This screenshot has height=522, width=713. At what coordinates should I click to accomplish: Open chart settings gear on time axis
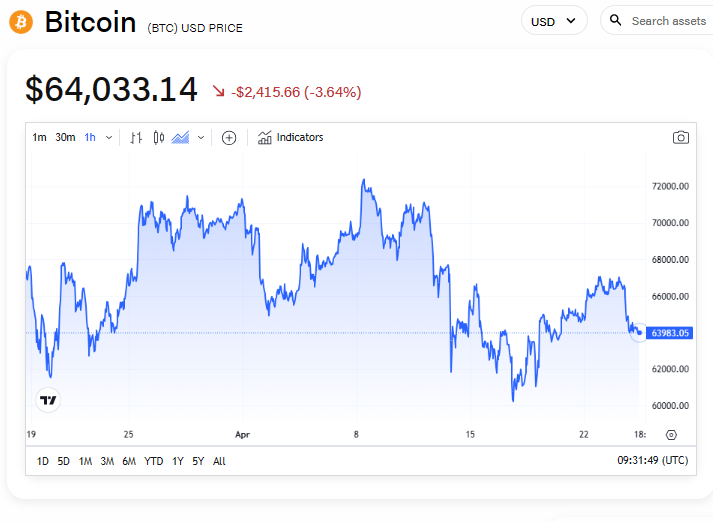(671, 434)
